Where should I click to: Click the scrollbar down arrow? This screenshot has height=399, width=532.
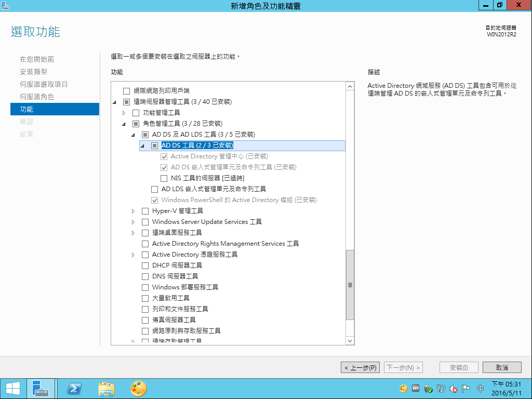[349, 340]
